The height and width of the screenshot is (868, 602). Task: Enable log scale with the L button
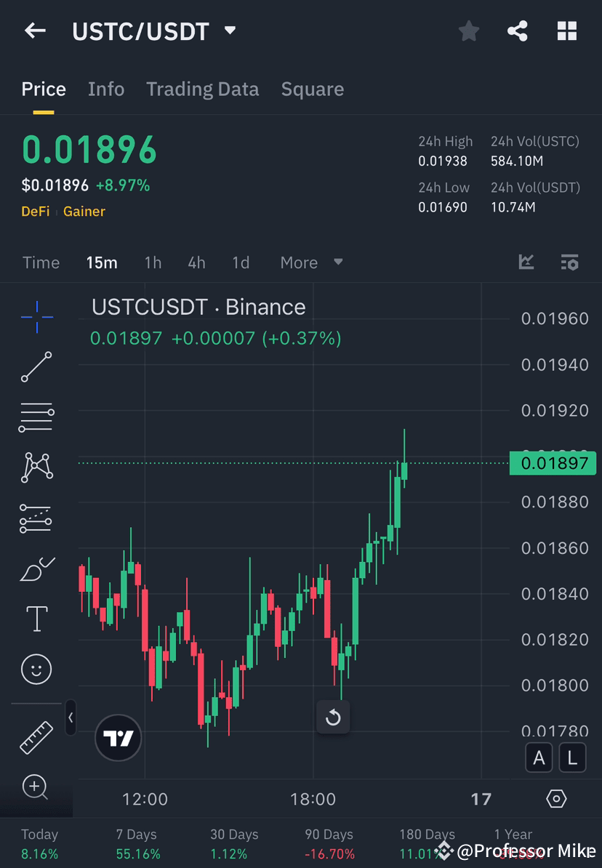tap(572, 758)
